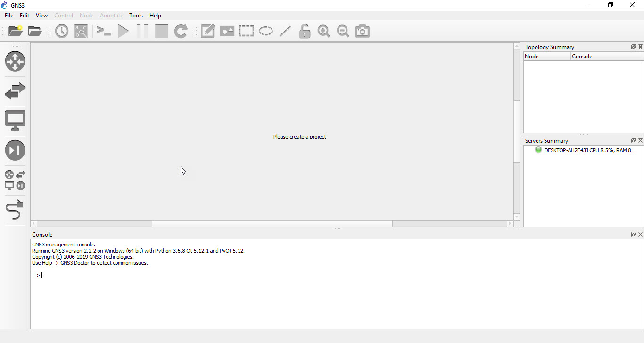Click the 'Please create a project' text
This screenshot has width=644, height=343.
pyautogui.click(x=300, y=137)
